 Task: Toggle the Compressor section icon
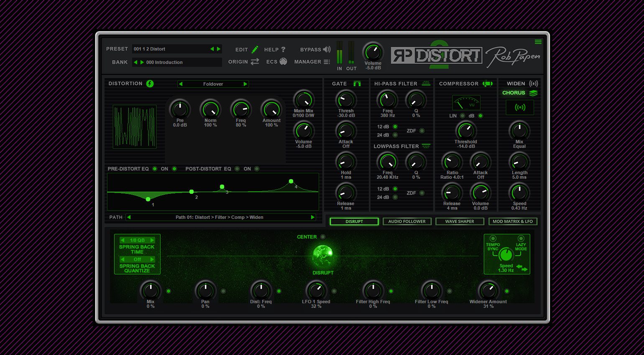point(487,84)
